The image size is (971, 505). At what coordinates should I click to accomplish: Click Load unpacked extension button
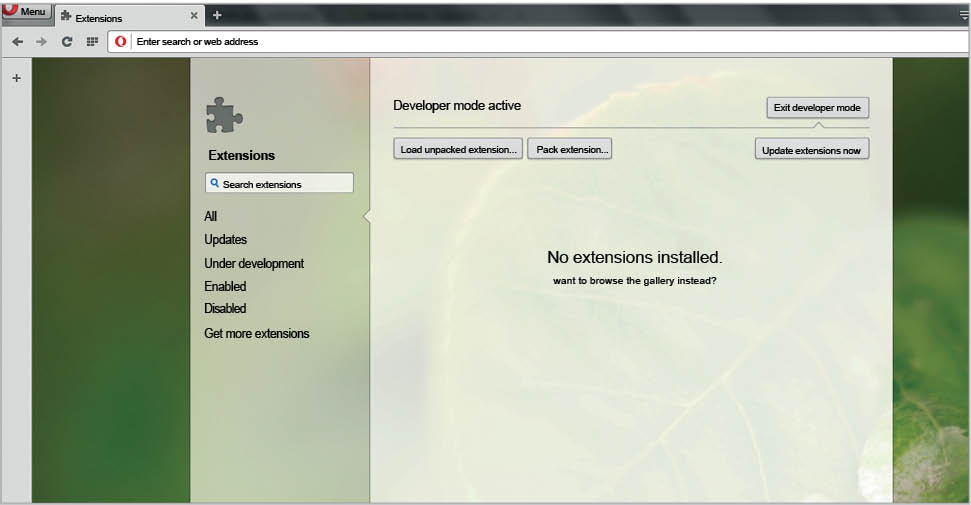tap(458, 149)
